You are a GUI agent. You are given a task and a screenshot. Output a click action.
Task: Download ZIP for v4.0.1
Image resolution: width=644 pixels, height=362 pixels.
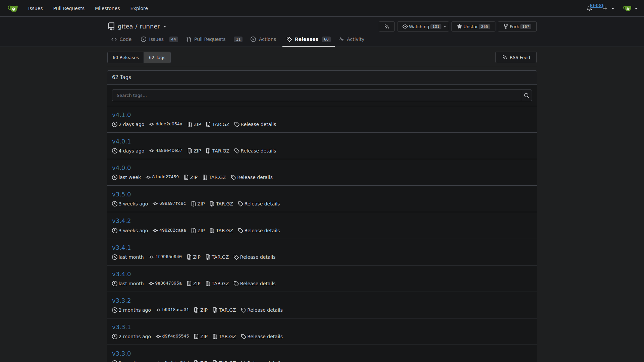click(x=194, y=151)
